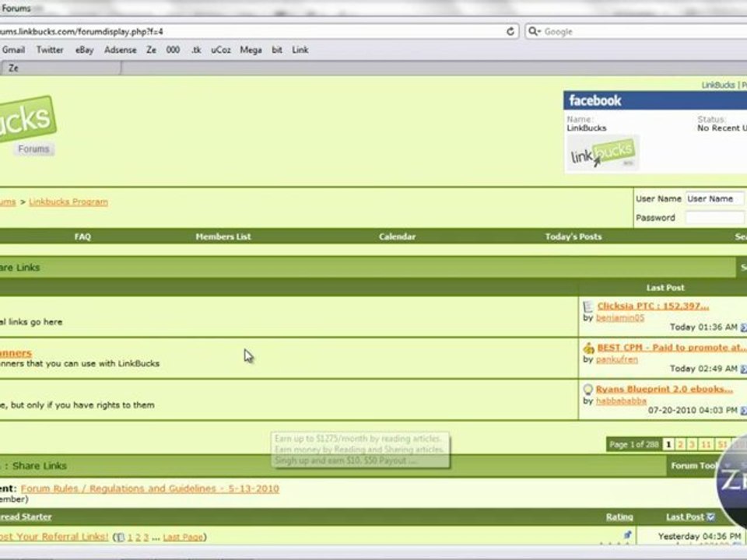Go to last post arrow next to Today 01:36 AM

pyautogui.click(x=743, y=327)
